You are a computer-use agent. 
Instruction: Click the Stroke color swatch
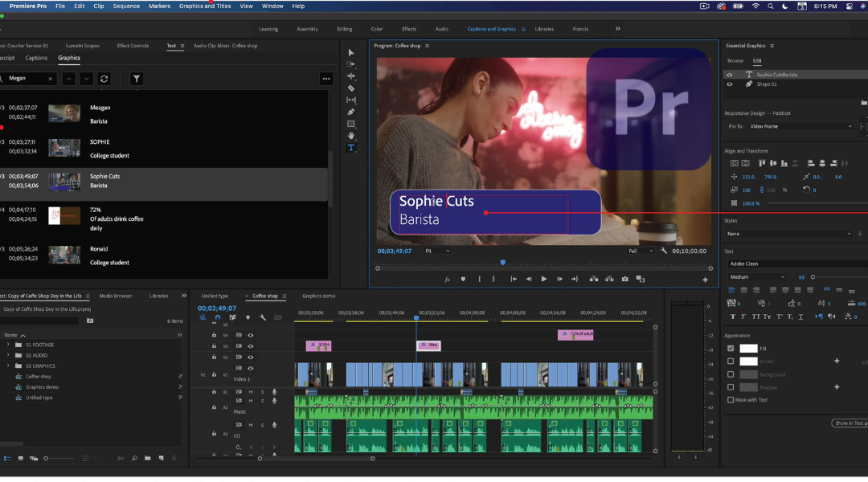click(x=748, y=361)
